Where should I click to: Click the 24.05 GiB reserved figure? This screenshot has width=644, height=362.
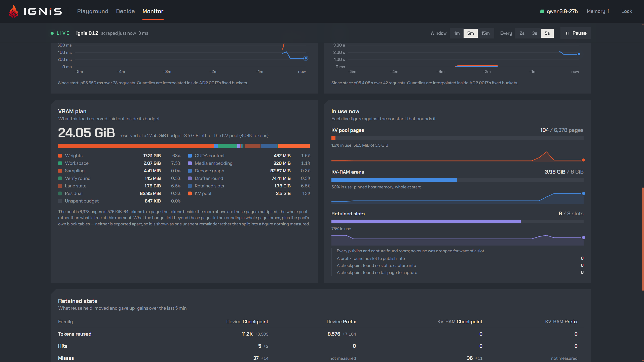point(86,133)
